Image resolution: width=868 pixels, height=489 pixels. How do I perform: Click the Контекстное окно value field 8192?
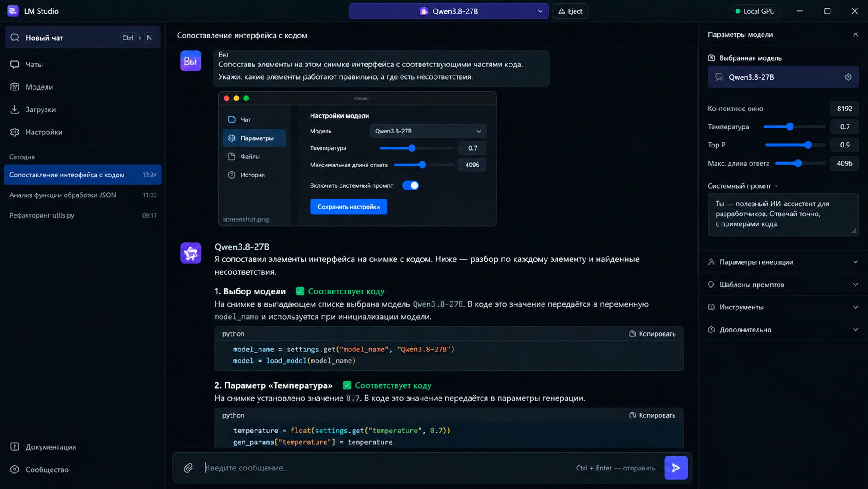(x=844, y=109)
